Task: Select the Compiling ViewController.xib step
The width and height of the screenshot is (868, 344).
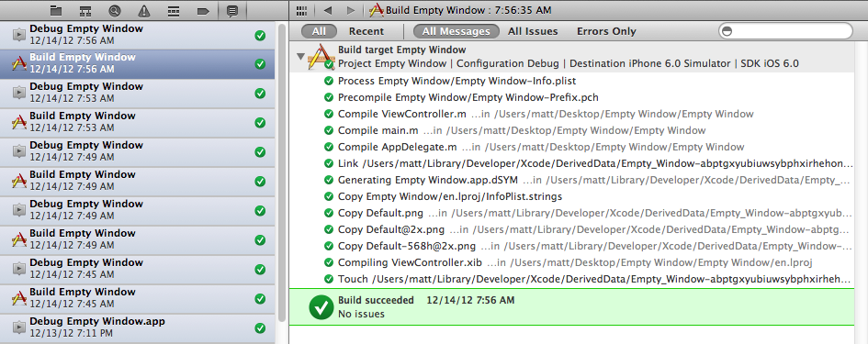Action: (572, 262)
